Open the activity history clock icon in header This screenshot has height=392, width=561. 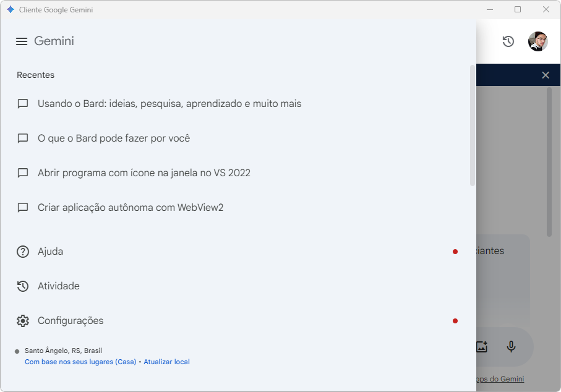508,41
